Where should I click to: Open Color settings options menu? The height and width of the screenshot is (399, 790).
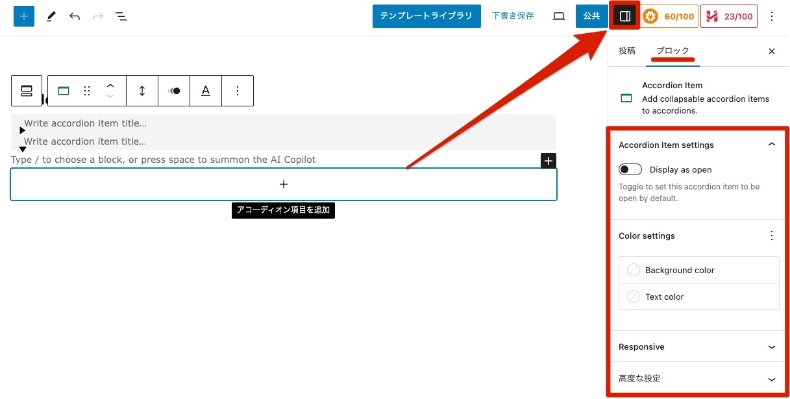click(x=771, y=236)
